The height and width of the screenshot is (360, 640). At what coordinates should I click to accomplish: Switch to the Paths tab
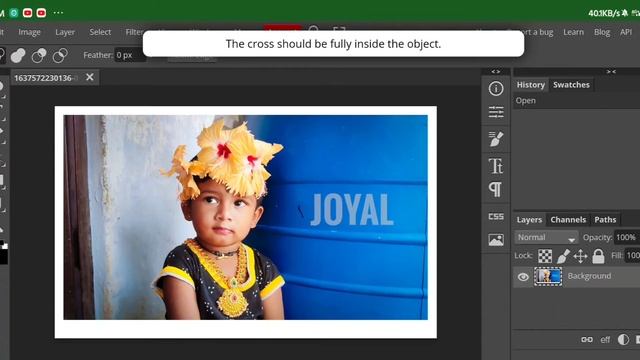[605, 220]
